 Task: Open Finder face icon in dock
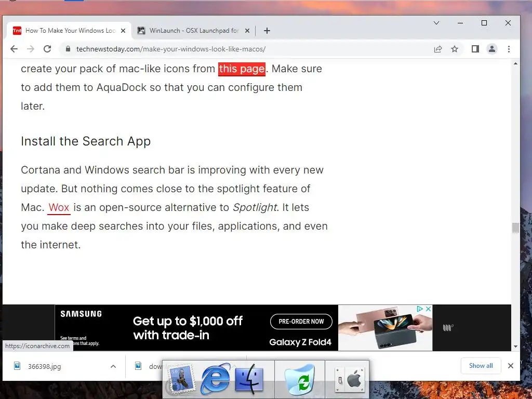[249, 379]
